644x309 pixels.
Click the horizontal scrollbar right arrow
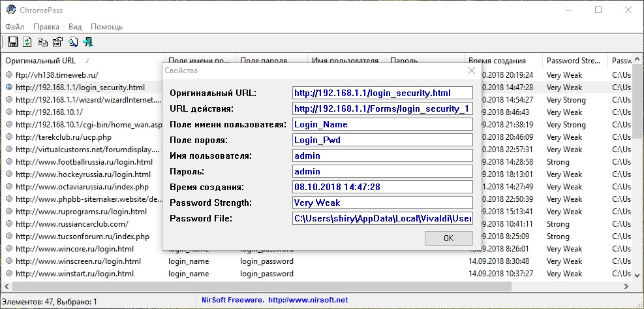click(626, 286)
